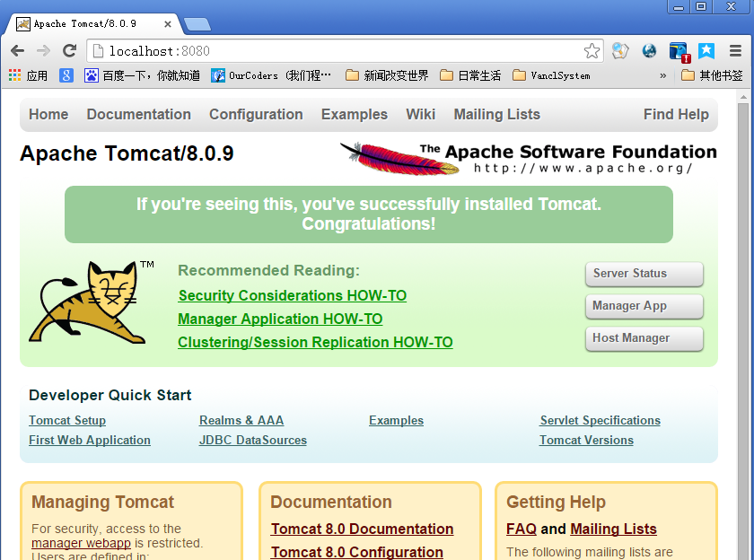The image size is (754, 560).
Task: Click the Apache Software Foundation feather logo
Action: coord(528,159)
